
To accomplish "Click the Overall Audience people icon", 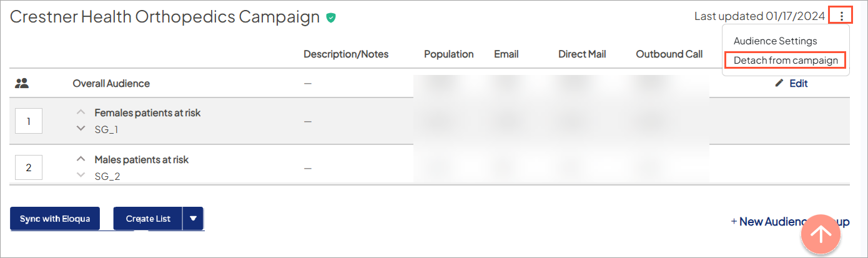I will [22, 83].
